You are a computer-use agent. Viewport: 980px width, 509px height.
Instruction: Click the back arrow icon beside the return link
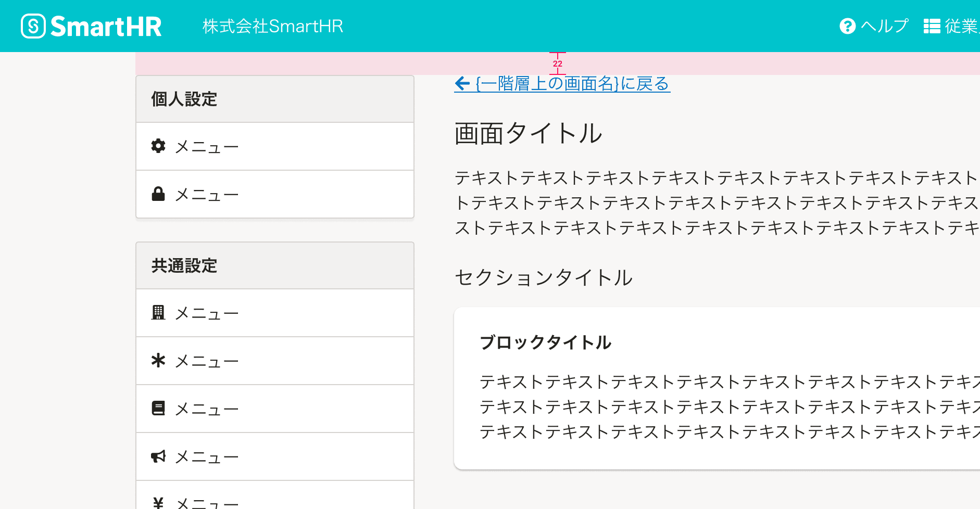pos(462,83)
